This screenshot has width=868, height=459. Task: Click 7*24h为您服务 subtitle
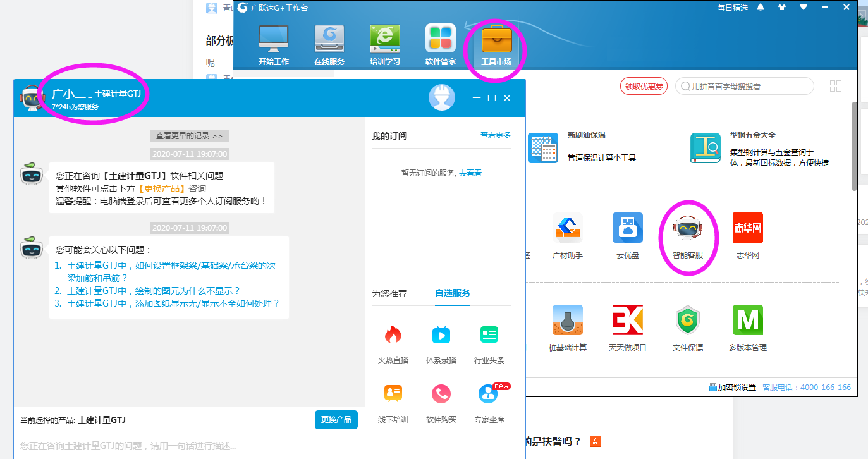[75, 107]
